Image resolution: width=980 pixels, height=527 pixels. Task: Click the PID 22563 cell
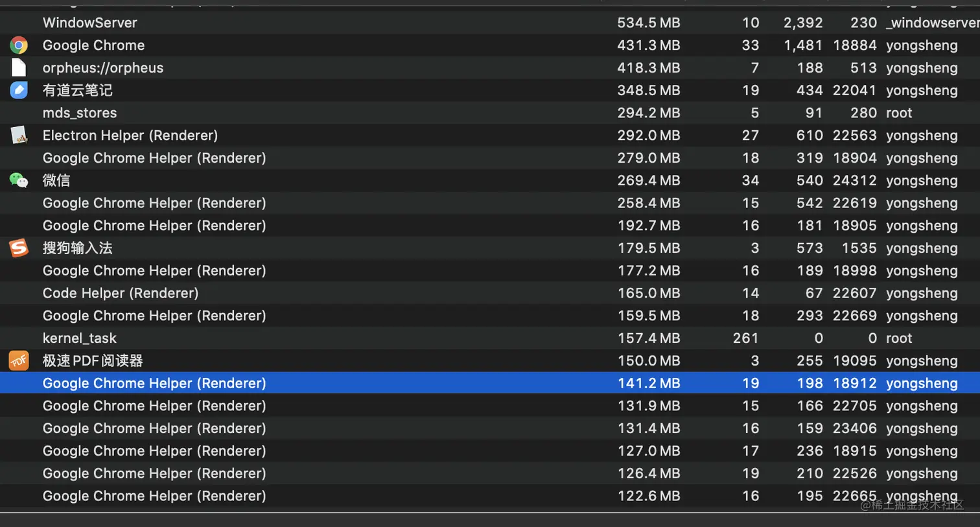tap(855, 135)
